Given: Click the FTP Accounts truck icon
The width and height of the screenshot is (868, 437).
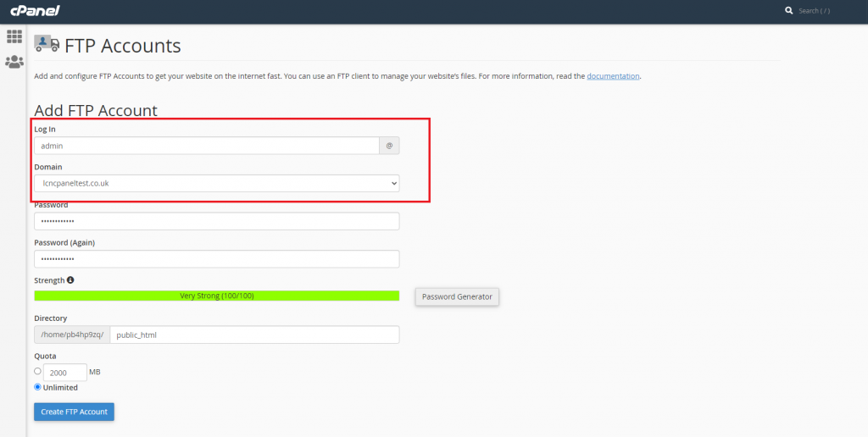Looking at the screenshot, I should 47,44.
